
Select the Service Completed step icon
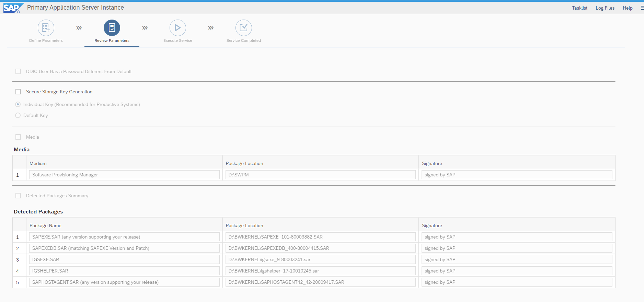click(x=244, y=28)
